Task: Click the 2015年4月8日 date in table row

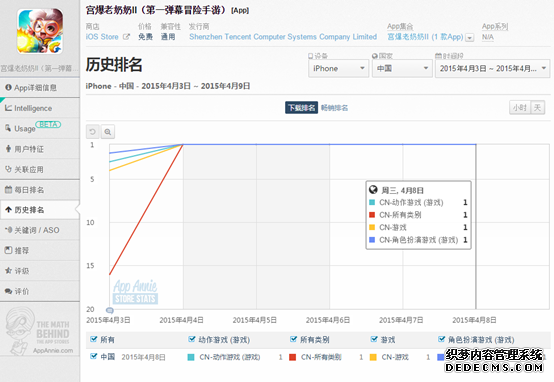Action: pos(143,357)
